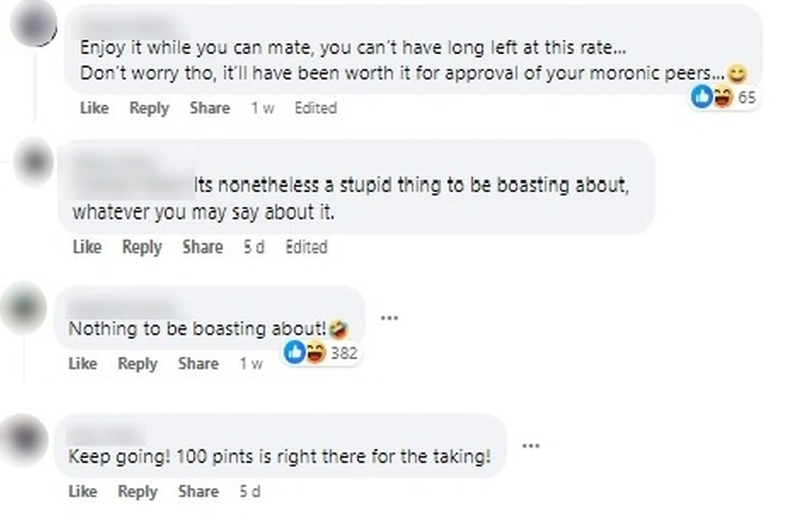This screenshot has width=791, height=532.
Task: View edit history of the 'moronic peers' comment
Action: click(x=315, y=108)
